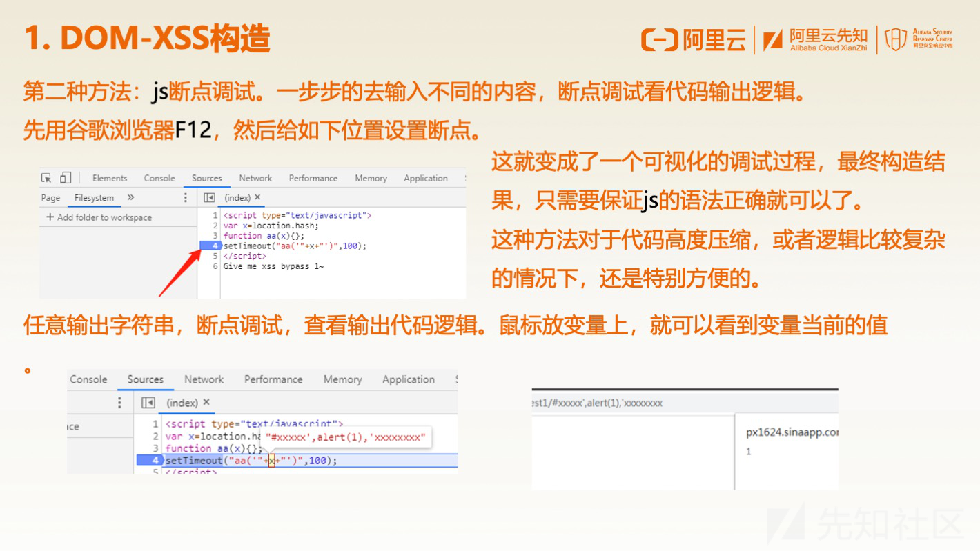Switch to Console tab in lower DevTools
Screen dimensions: 980x551
(88, 379)
